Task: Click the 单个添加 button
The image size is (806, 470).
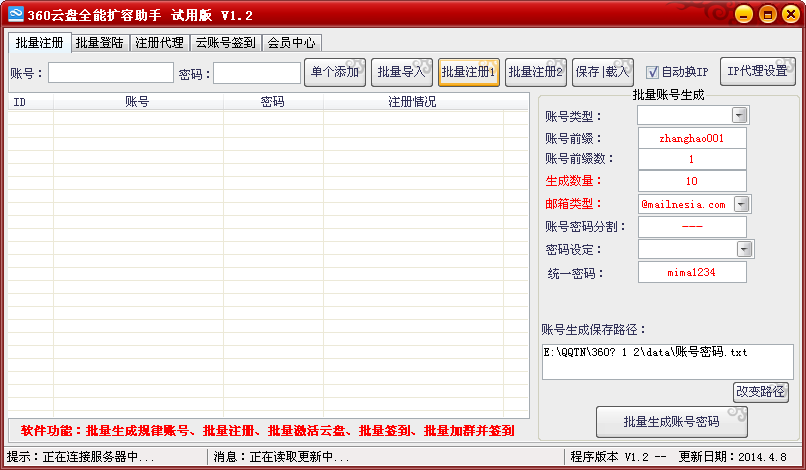Action: click(x=335, y=72)
